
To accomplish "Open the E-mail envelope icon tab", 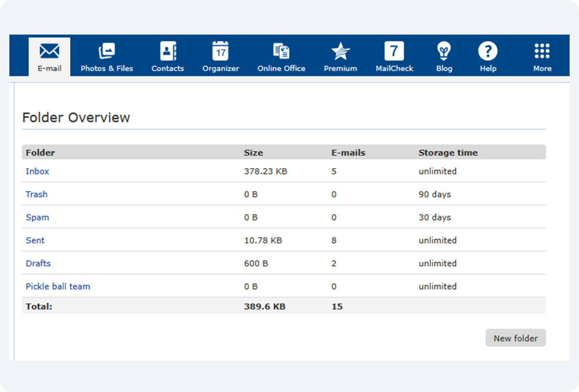I will coord(49,51).
